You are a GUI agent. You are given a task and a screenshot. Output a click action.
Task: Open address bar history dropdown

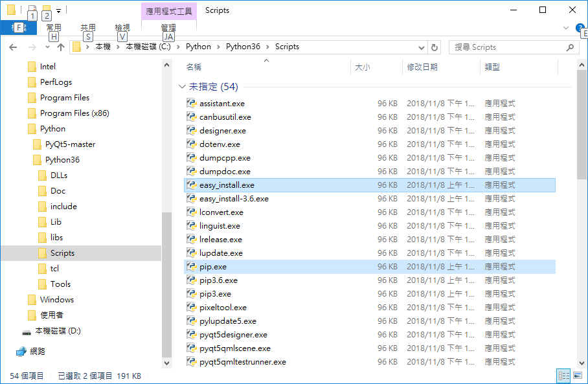coord(422,48)
